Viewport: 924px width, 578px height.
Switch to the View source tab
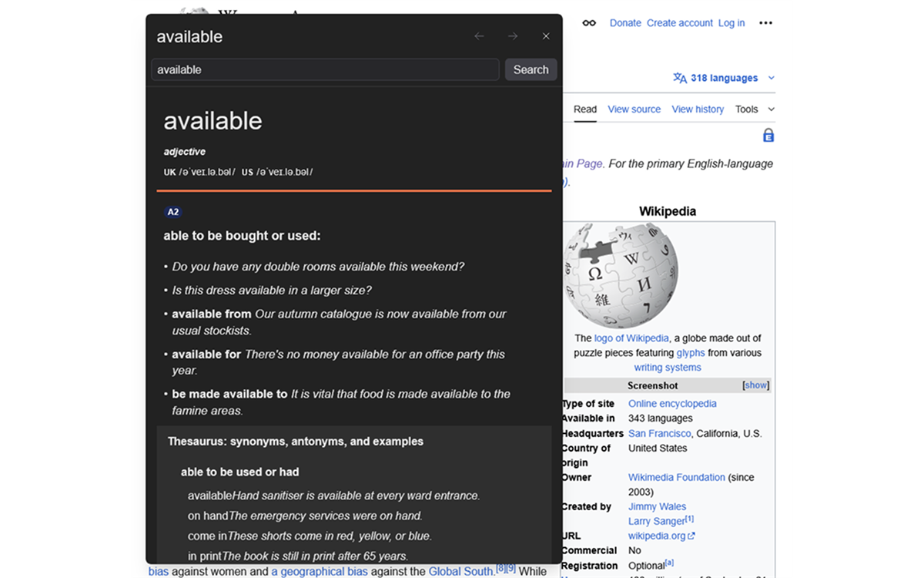pyautogui.click(x=634, y=109)
